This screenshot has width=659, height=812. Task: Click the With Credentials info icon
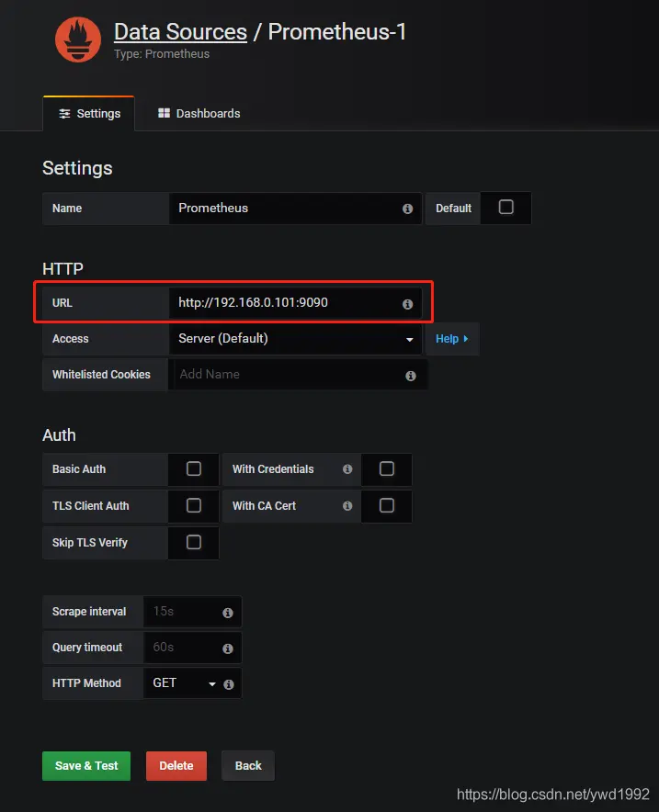point(347,468)
